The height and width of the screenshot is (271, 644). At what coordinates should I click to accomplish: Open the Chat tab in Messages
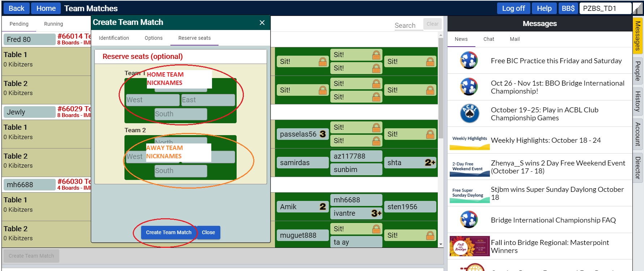click(x=488, y=39)
